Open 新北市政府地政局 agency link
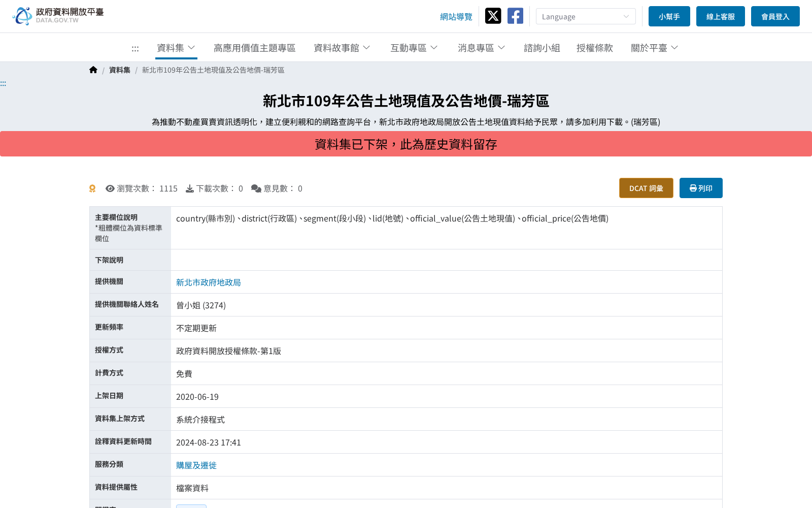This screenshot has height=508, width=812. tap(208, 282)
